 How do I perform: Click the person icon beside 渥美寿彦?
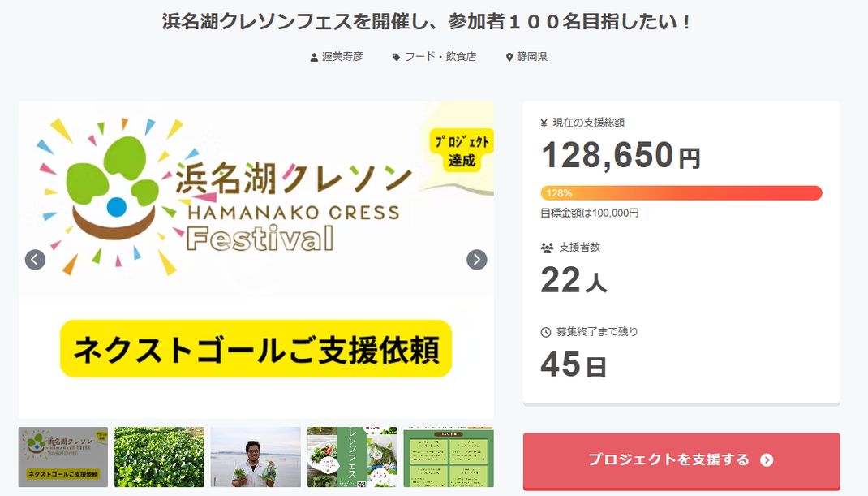314,58
